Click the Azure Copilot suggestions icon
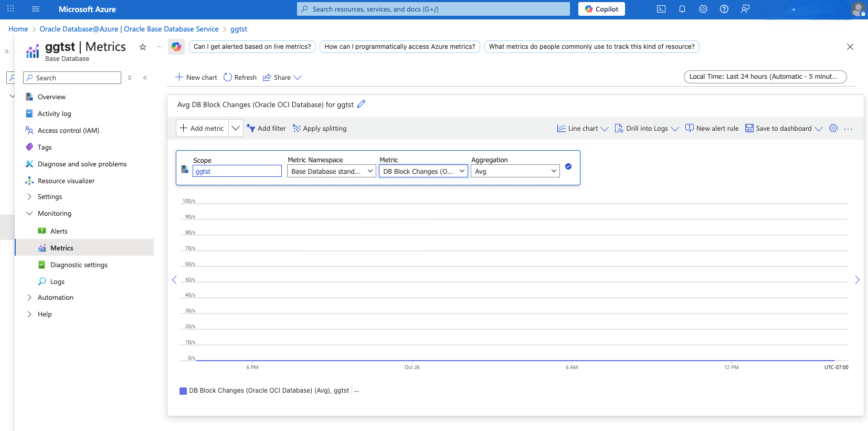Viewport: 868px width, 431px height. coord(176,47)
